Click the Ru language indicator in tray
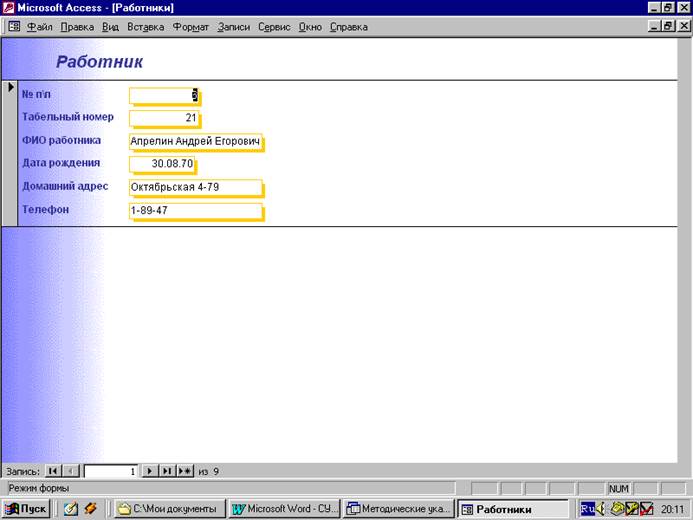 click(588, 508)
